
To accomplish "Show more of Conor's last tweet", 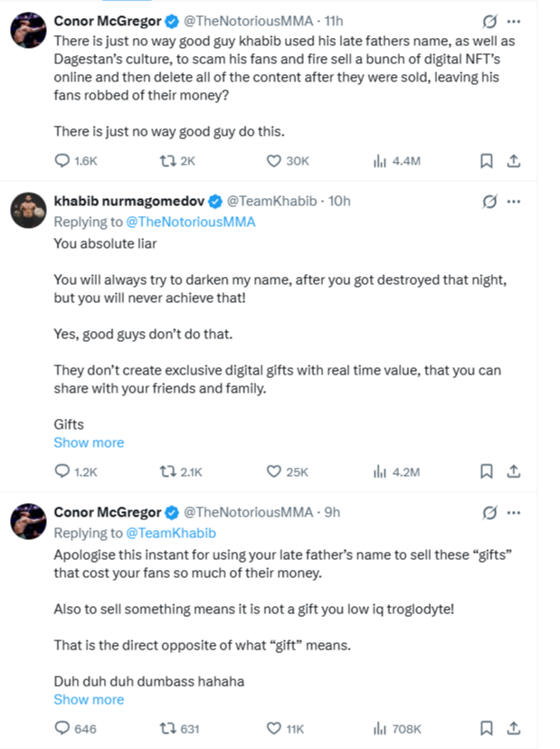I will click(x=89, y=699).
